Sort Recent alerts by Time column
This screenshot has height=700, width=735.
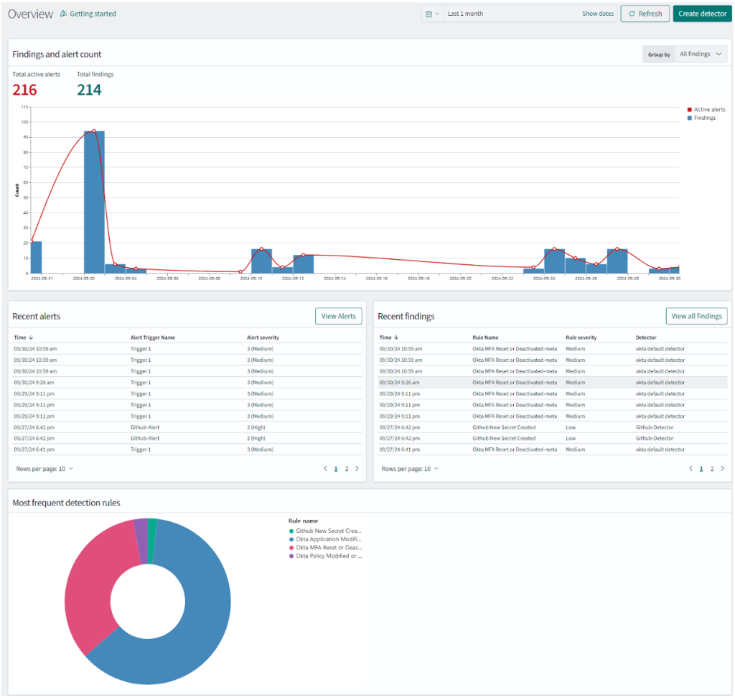coord(24,337)
